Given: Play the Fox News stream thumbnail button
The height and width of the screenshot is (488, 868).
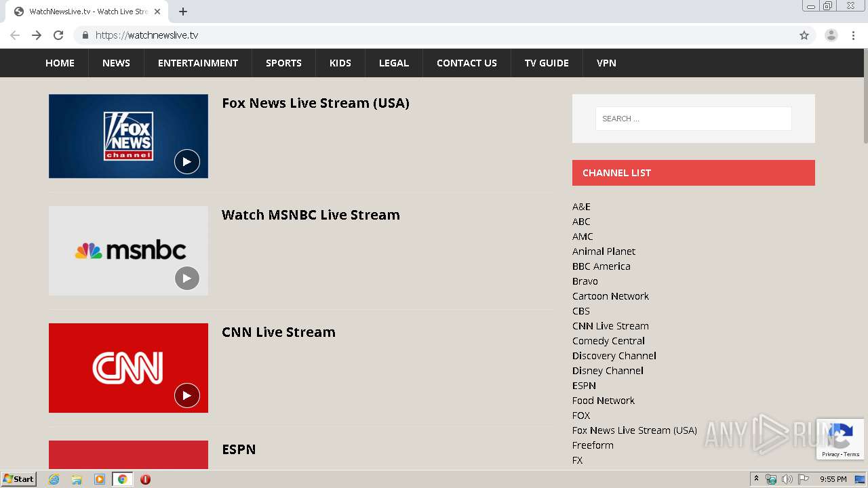Looking at the screenshot, I should pos(187,162).
